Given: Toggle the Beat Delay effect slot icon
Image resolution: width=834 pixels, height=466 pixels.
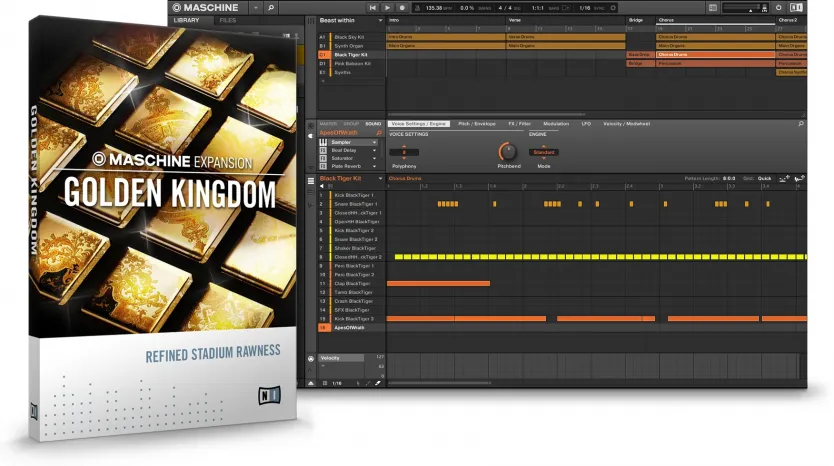Looking at the screenshot, I should click(322, 149).
